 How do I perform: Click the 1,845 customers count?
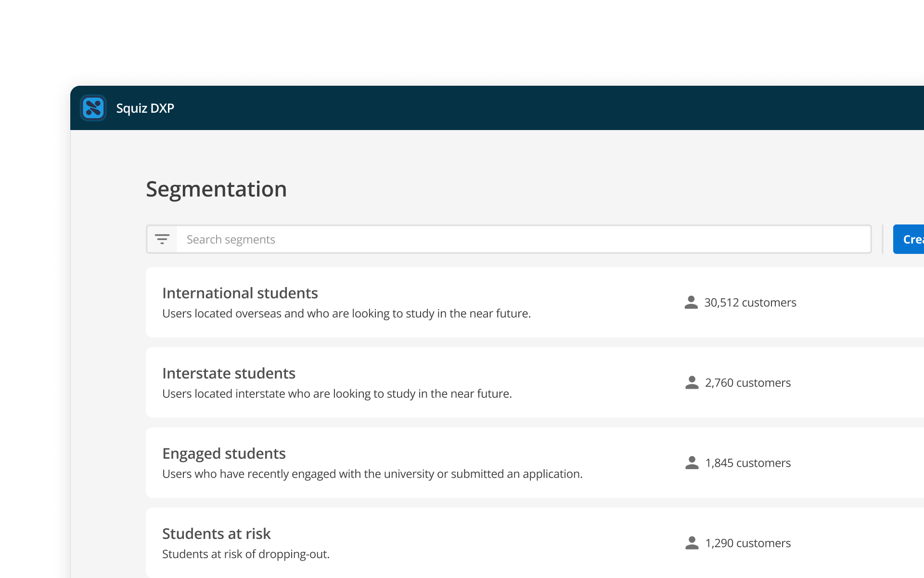pos(747,463)
